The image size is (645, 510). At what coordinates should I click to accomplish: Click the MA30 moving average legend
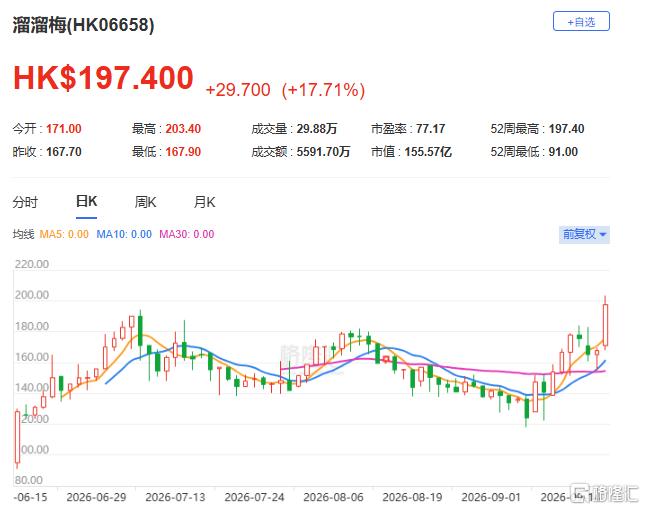point(186,234)
